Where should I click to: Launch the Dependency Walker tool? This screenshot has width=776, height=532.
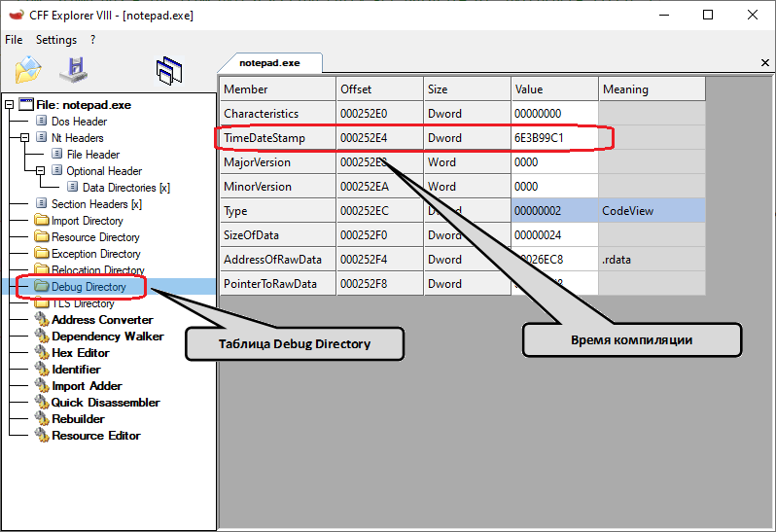click(108, 337)
